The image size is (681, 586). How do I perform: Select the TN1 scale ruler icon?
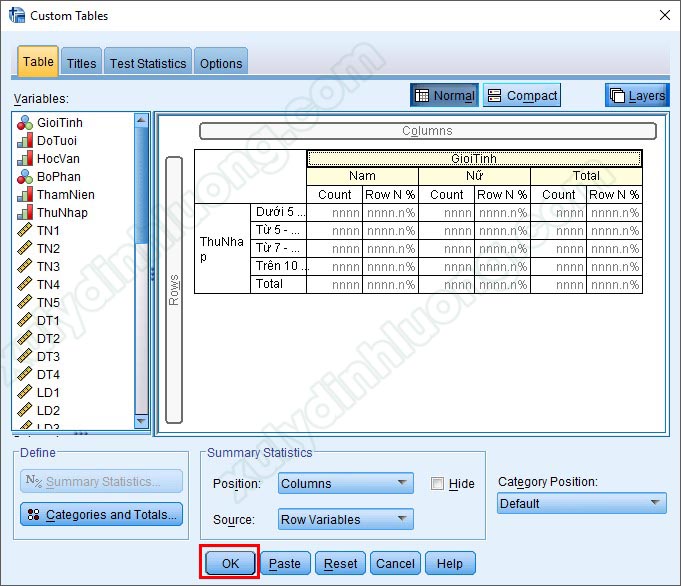coord(25,230)
